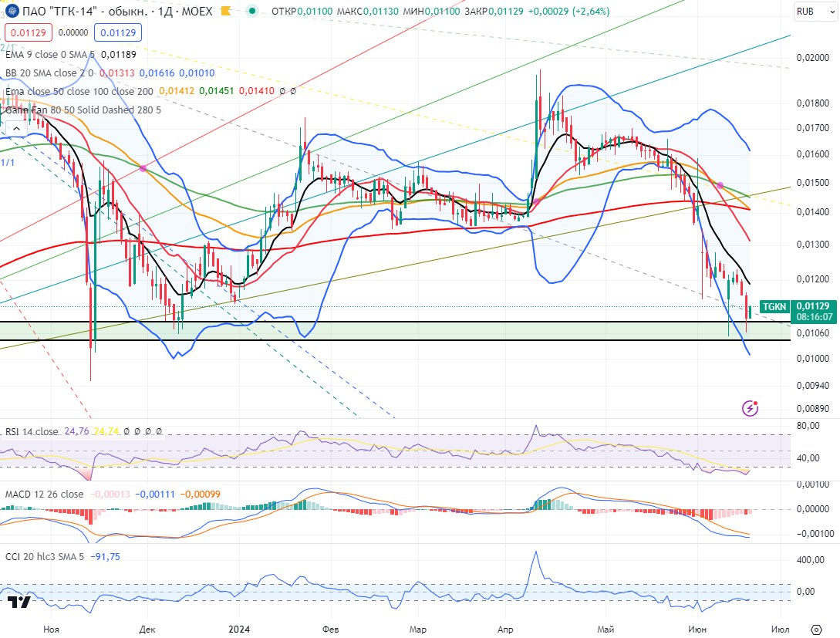This screenshot has height=638, width=840.
Task: Click the red sell price 0.01129 button
Action: [x=29, y=32]
